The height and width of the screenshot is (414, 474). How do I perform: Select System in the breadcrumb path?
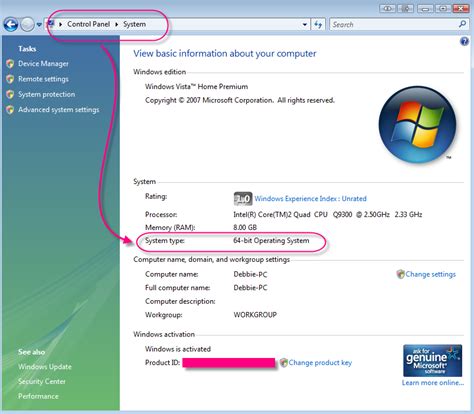tap(134, 24)
